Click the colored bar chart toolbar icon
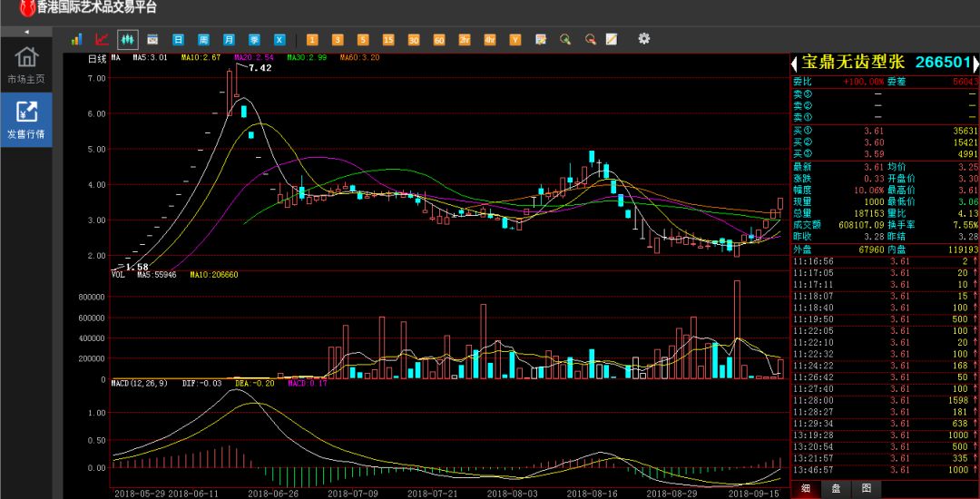 (76, 39)
